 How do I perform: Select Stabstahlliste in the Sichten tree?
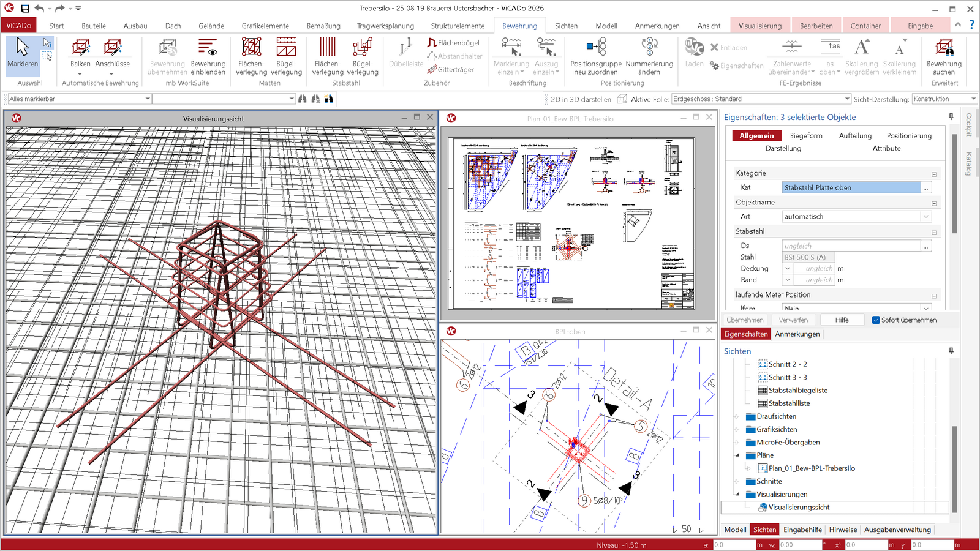pyautogui.click(x=789, y=403)
